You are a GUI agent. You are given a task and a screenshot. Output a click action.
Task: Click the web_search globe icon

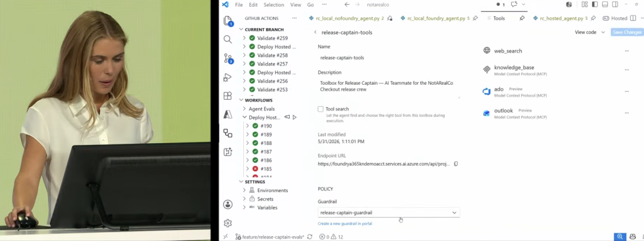487,51
